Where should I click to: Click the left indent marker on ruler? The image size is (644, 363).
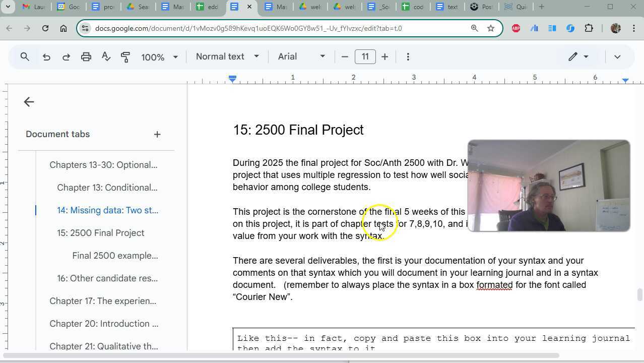[x=232, y=79]
